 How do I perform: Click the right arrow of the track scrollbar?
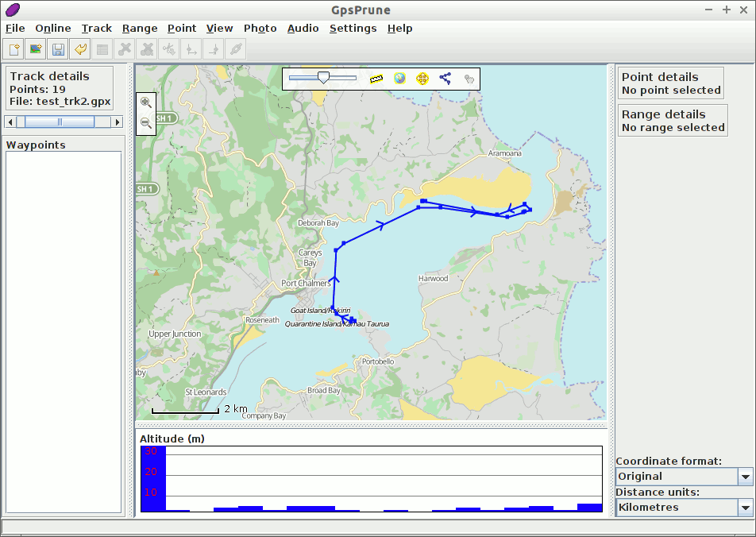pos(117,122)
